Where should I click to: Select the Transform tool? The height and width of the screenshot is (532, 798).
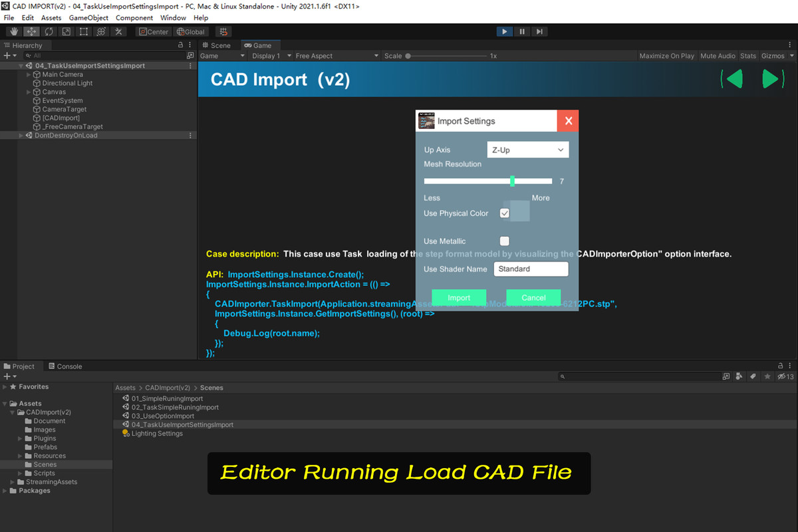tap(101, 31)
